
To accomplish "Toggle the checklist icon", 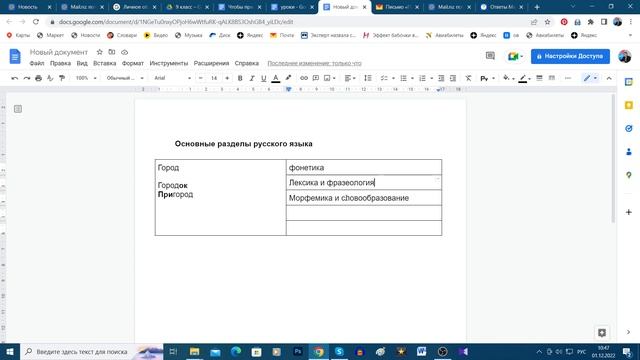I will (384, 78).
